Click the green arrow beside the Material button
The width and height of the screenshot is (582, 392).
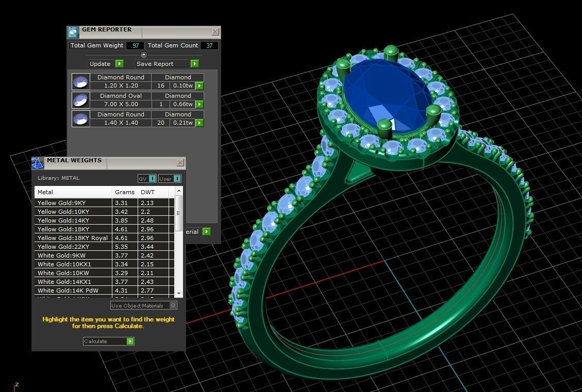[x=207, y=232]
